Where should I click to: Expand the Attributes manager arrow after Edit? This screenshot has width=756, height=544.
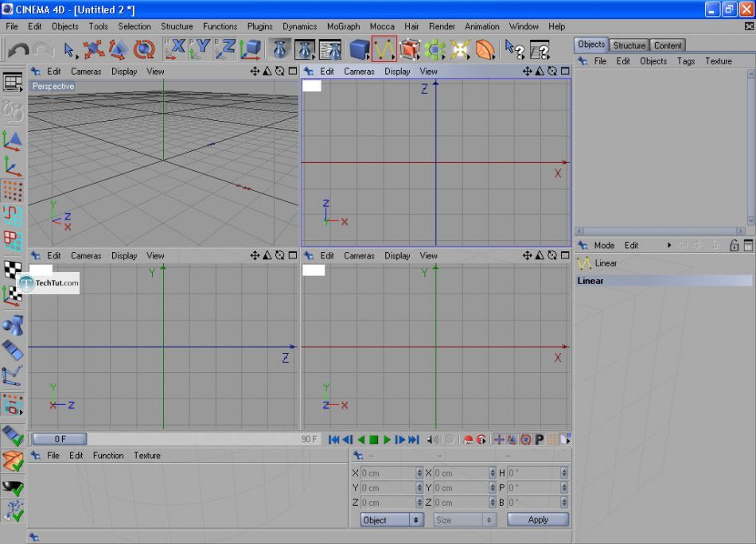tap(668, 245)
